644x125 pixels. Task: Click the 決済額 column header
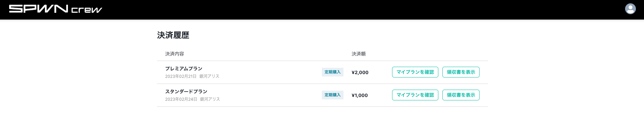[359, 54]
